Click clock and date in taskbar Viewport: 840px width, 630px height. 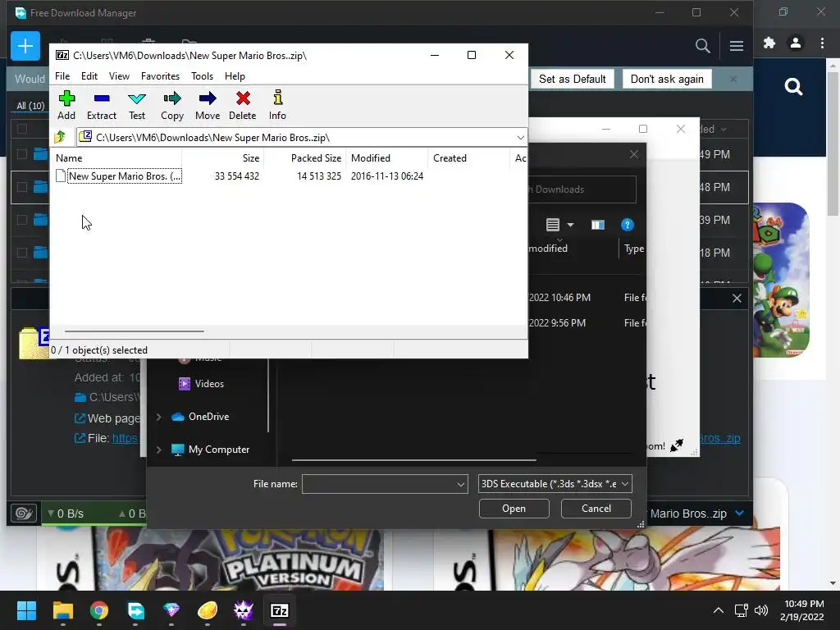coord(802,610)
